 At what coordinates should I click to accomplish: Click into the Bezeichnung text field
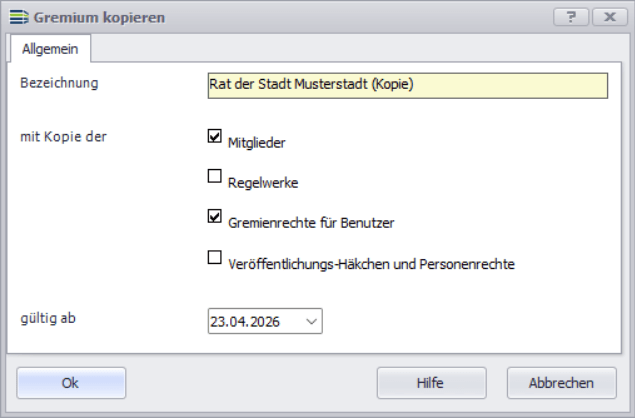406,86
